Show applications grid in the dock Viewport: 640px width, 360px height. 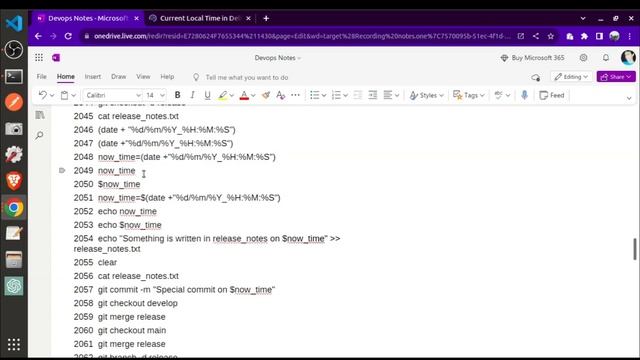(14, 344)
